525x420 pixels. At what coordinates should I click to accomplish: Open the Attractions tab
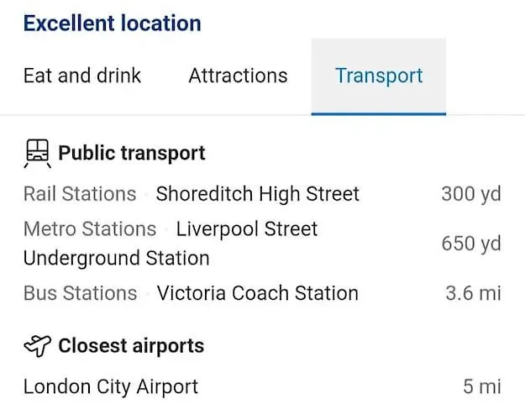point(238,76)
